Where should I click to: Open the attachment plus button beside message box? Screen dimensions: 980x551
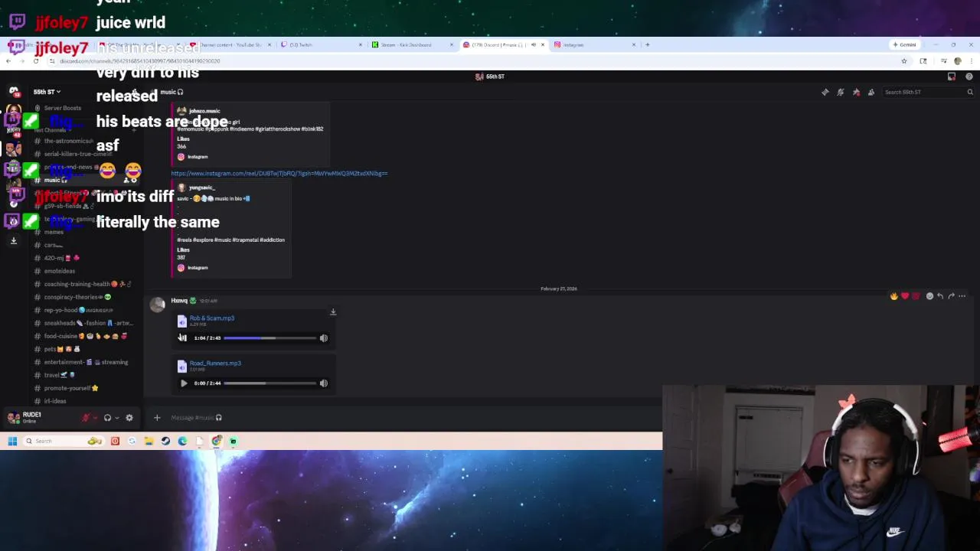[157, 418]
